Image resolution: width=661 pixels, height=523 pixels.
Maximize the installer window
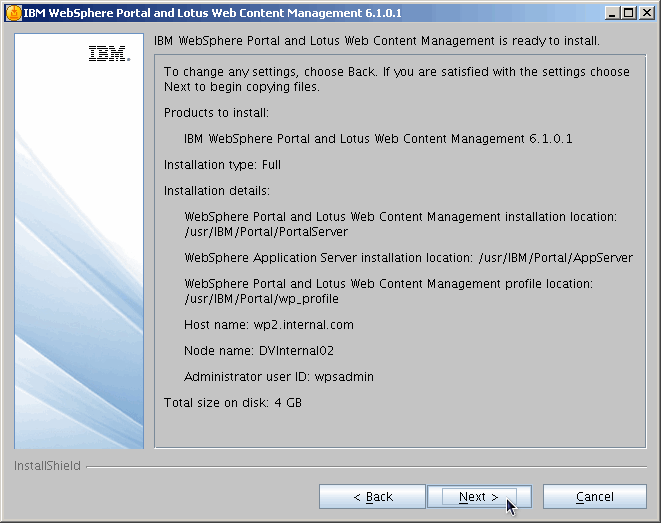[628, 12]
